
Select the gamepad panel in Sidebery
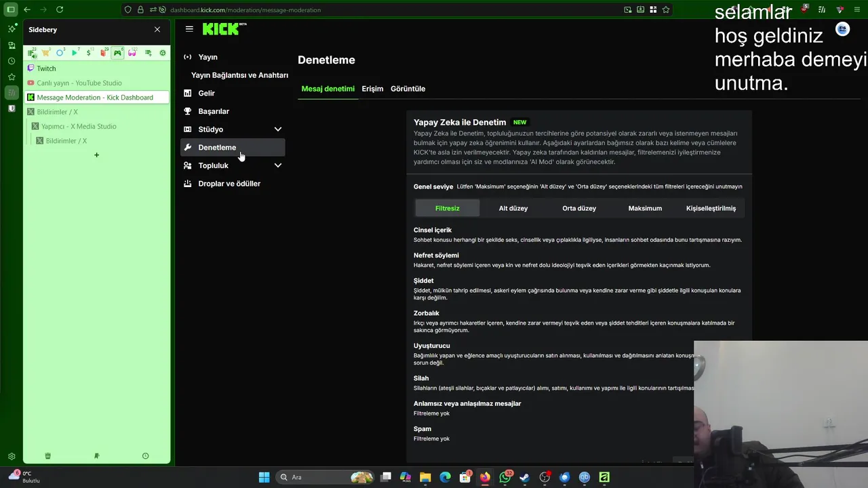click(118, 53)
